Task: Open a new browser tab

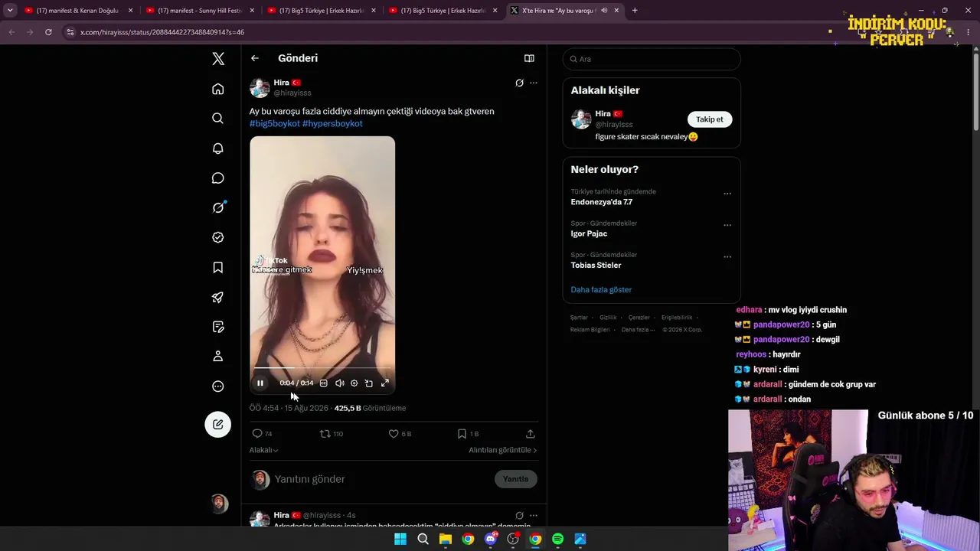Action: click(x=635, y=11)
